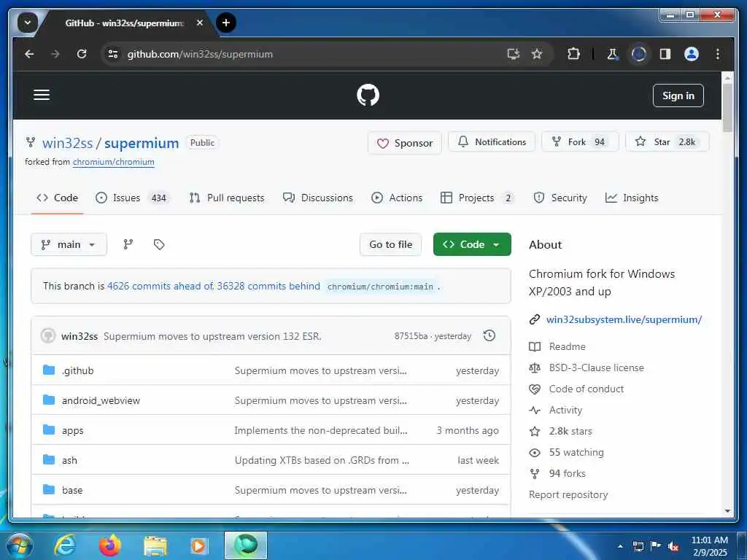The image size is (747, 560).
Task: Follow the chromium/chromium forked-from link
Action: (x=113, y=162)
